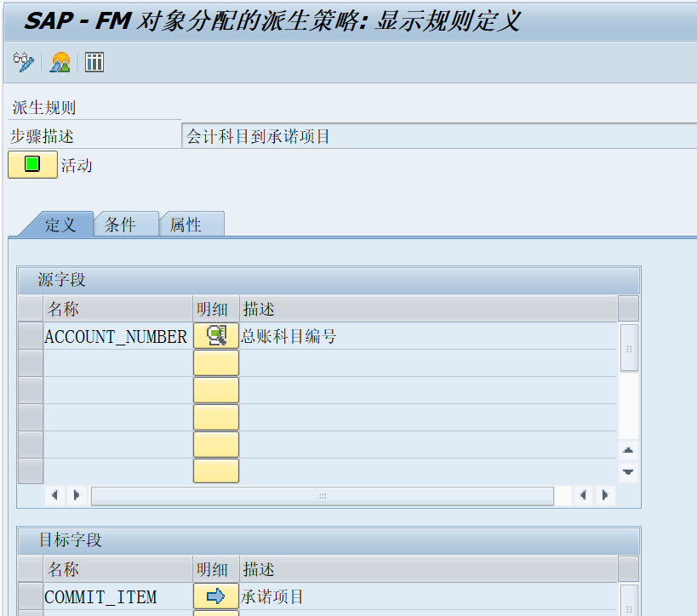Image resolution: width=697 pixels, height=616 pixels.
Task: Click right-side scroll left arrow of source table
Action: point(583,495)
